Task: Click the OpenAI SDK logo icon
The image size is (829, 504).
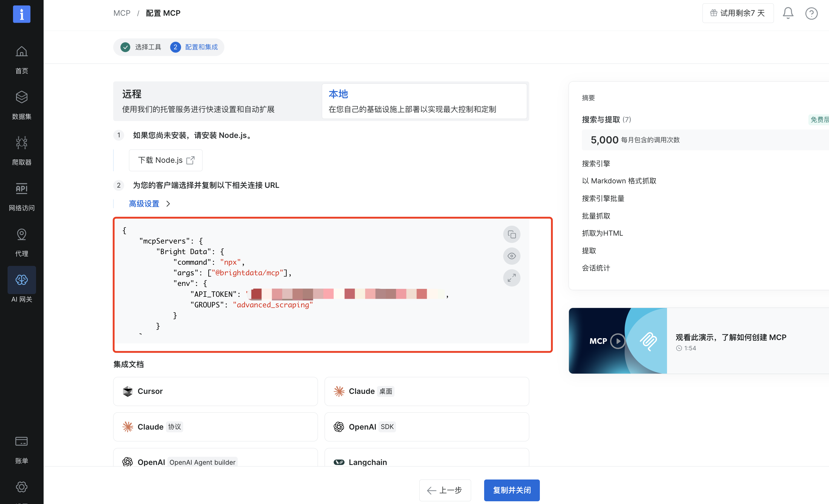Action: (339, 427)
